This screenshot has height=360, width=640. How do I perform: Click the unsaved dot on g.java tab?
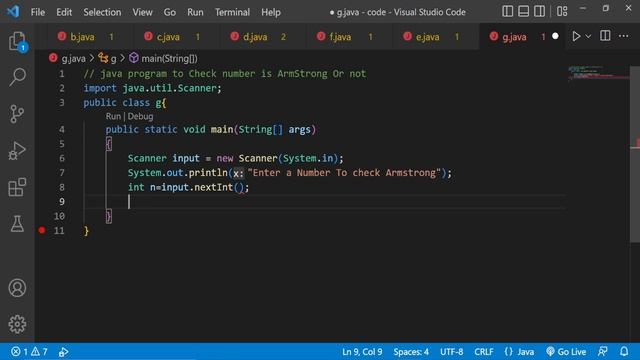[555, 36]
